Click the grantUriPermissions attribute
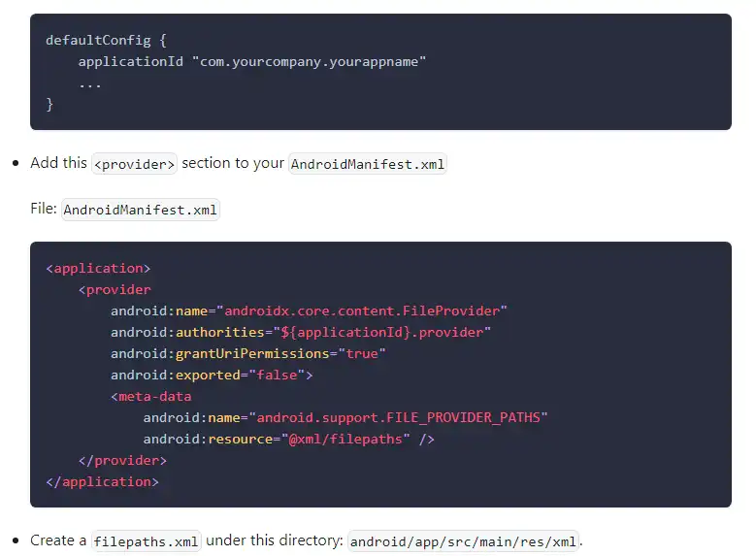This screenshot has height=556, width=756. click(252, 353)
